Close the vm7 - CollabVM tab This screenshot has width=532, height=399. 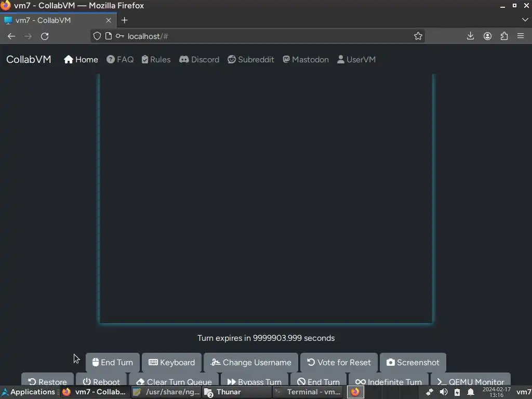[x=109, y=20]
